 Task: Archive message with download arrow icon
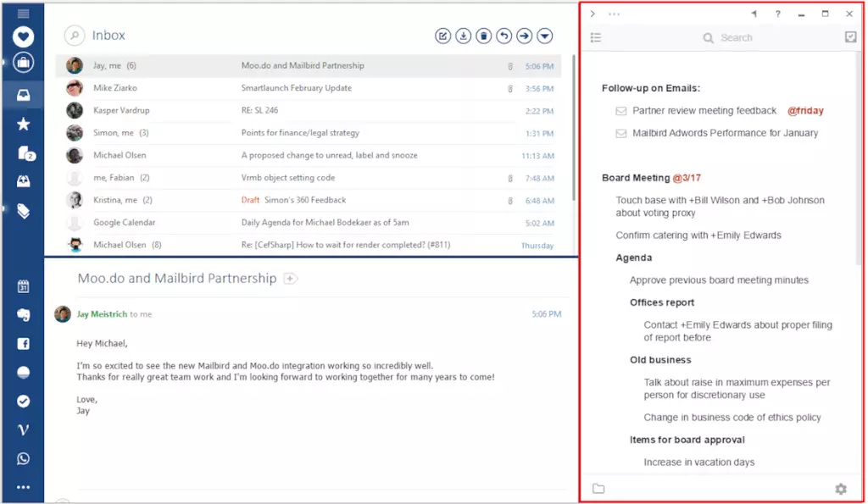pos(464,36)
